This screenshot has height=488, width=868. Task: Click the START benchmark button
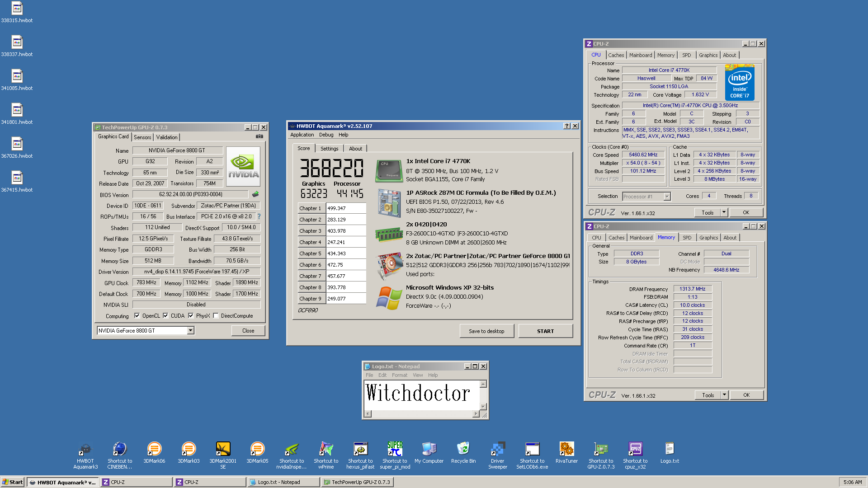click(x=546, y=331)
